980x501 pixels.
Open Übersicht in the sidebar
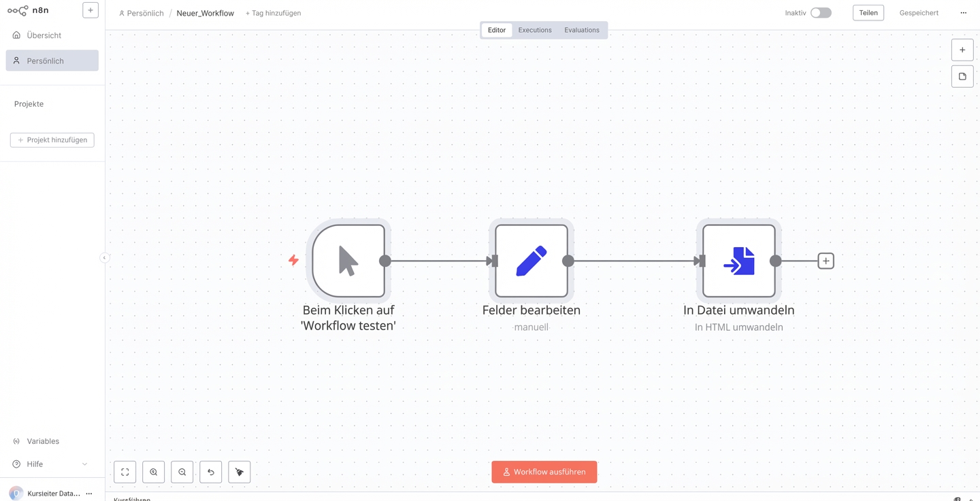coord(44,35)
